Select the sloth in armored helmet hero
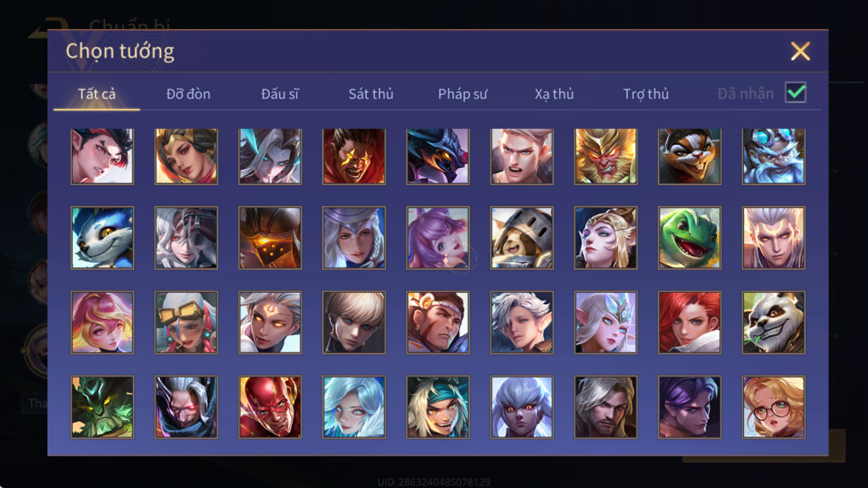The width and height of the screenshot is (868, 488). [522, 238]
